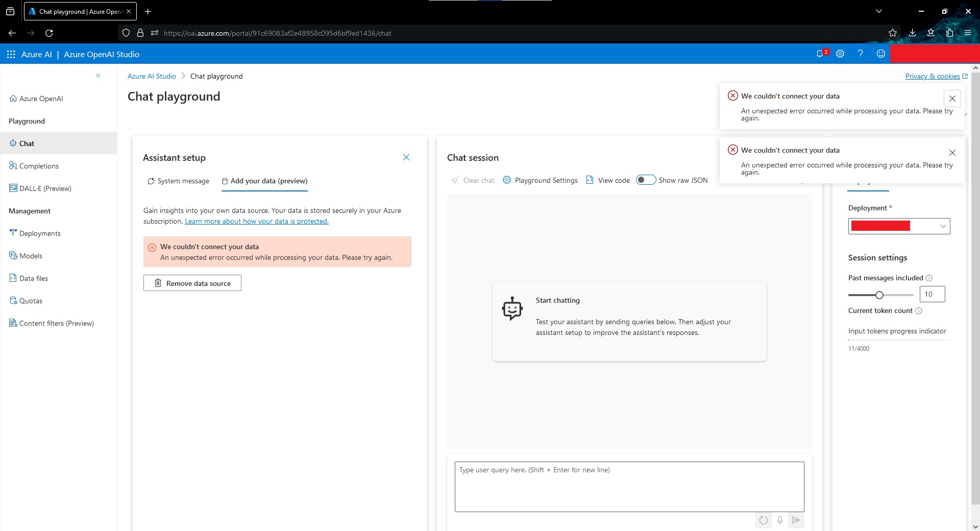Open the feedback smiley icon
Viewport: 980px width, 531px height.
881,54
